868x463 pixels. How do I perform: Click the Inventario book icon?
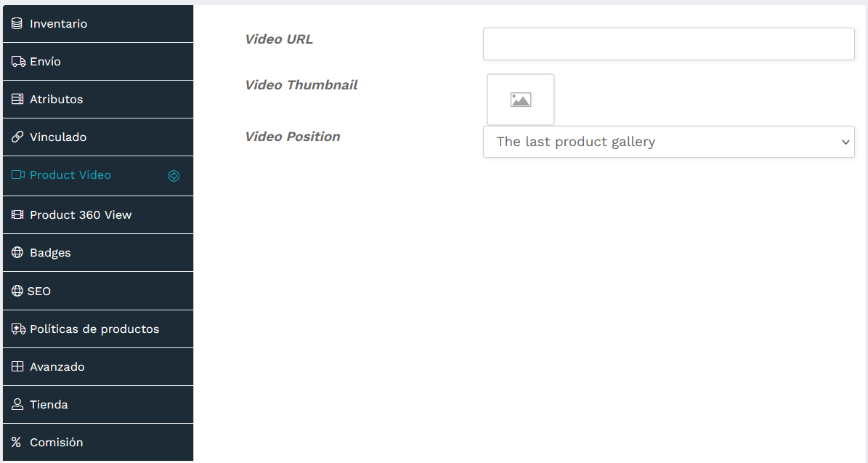point(16,23)
